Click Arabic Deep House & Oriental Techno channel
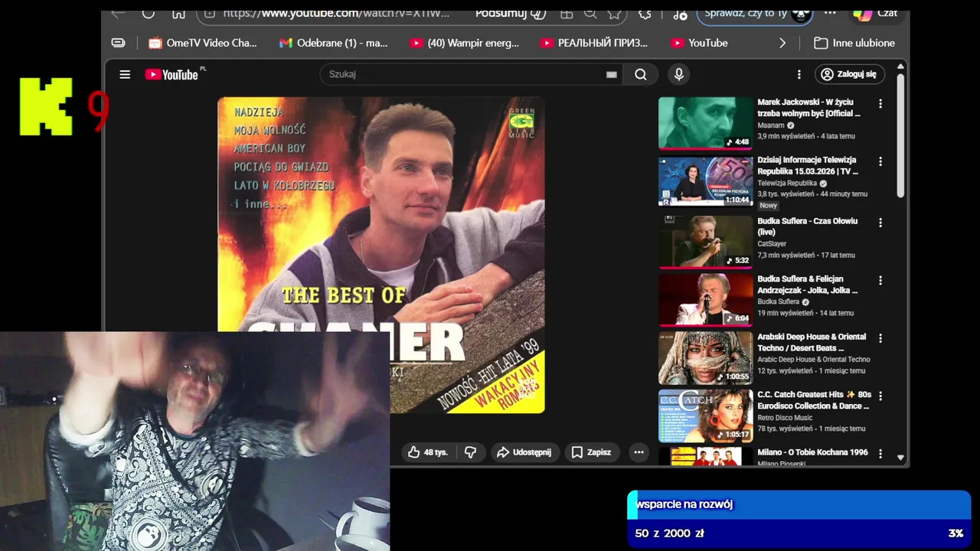 [814, 360]
